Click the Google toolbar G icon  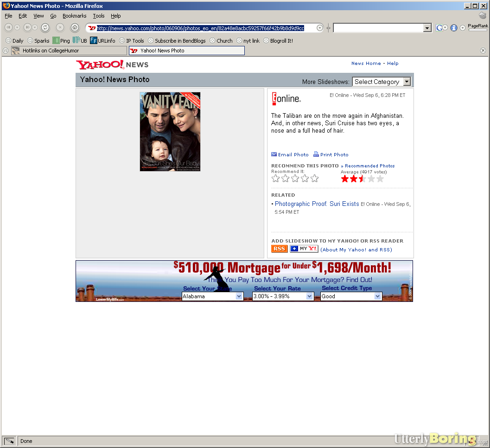439,28
